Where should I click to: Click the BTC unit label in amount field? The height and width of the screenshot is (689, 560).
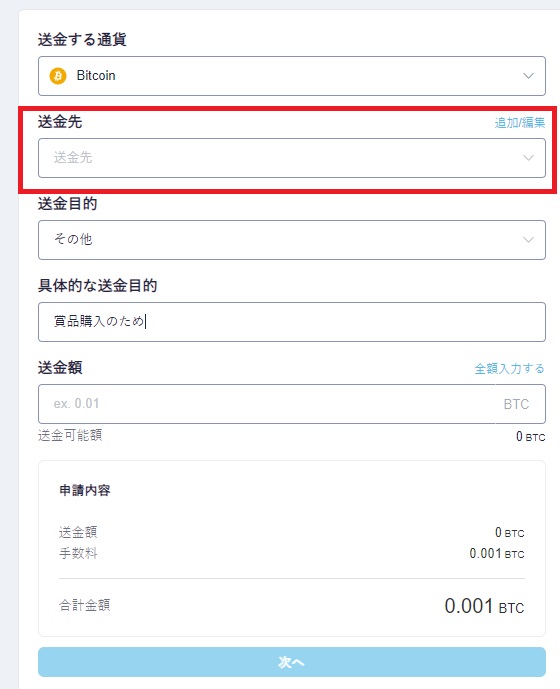[x=516, y=404]
